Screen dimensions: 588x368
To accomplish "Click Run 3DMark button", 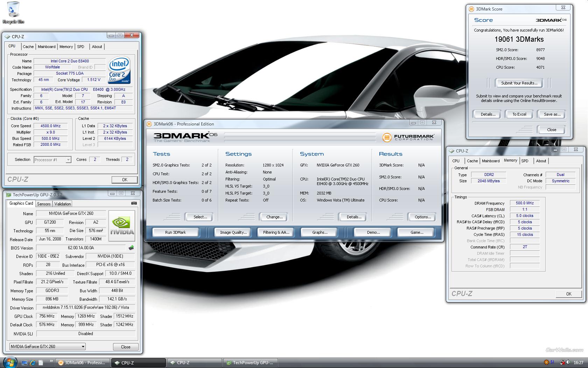I will tap(175, 232).
